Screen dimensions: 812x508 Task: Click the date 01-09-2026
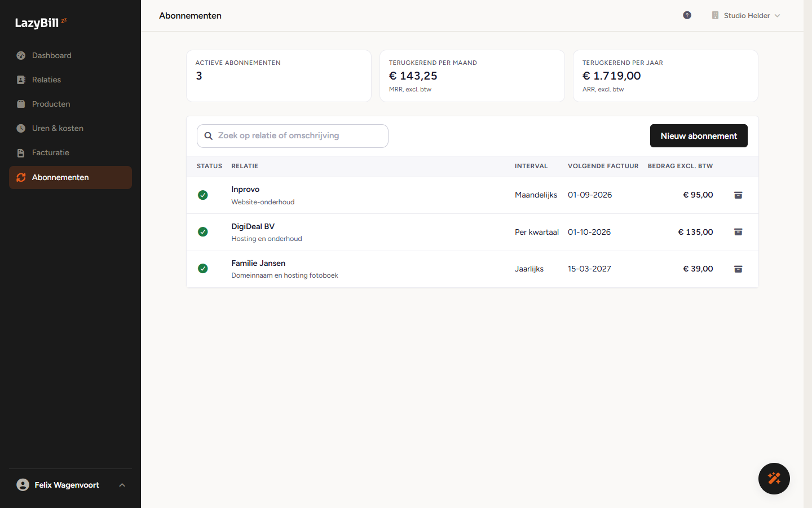tap(590, 195)
